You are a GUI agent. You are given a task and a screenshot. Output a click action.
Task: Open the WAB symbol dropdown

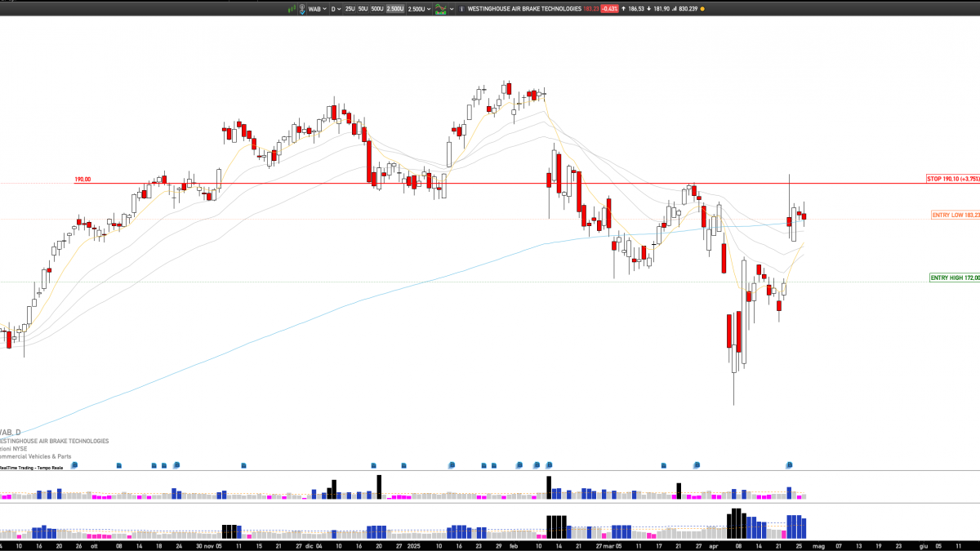tap(317, 8)
